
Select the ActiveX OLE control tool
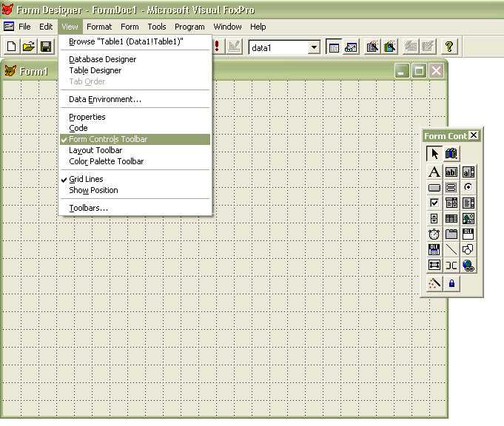pos(468,234)
